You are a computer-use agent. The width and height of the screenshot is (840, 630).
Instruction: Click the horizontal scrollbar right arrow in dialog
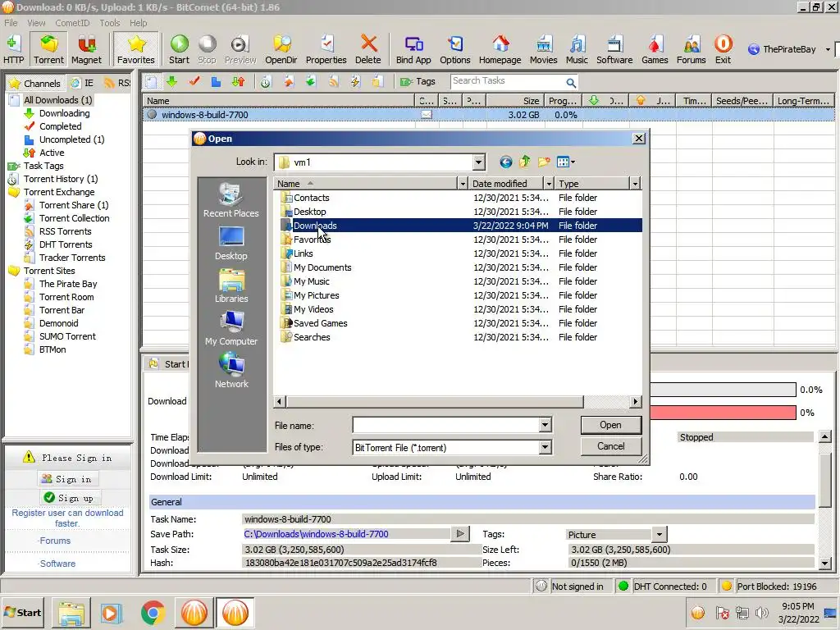pyautogui.click(x=636, y=401)
